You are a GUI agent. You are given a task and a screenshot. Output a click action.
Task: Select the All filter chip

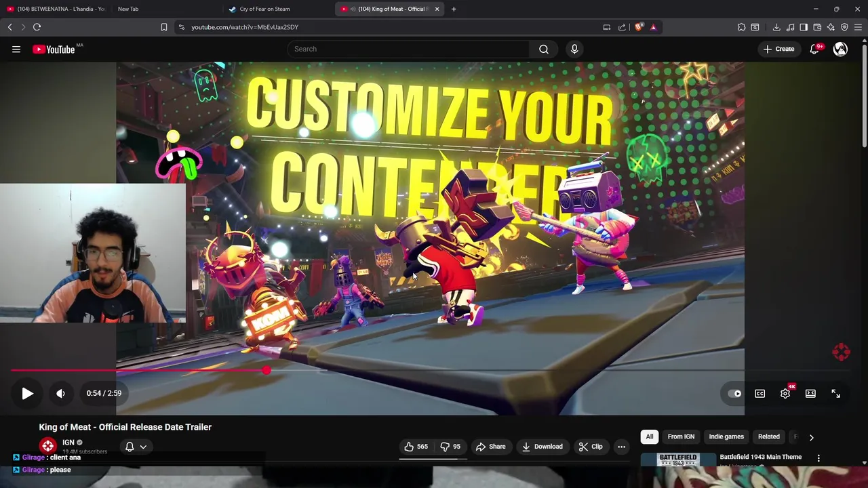click(650, 436)
